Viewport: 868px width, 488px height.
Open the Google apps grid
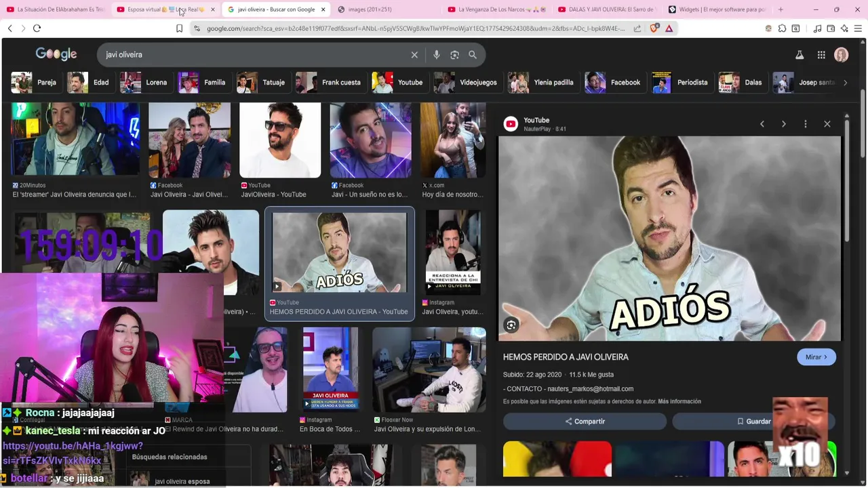821,55
